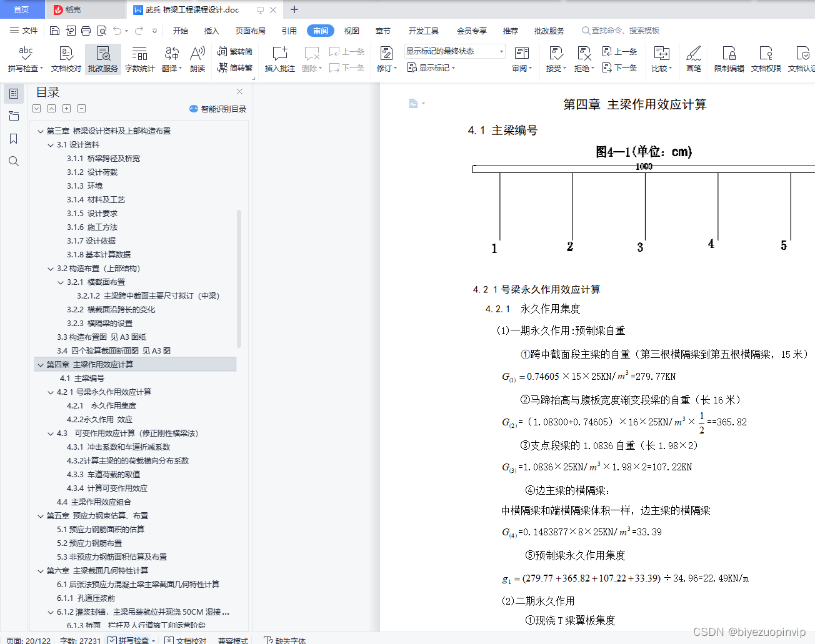Screen dimensions: 815x644
Task: Click the outline panel vertical scrollbar
Action: click(x=239, y=279)
